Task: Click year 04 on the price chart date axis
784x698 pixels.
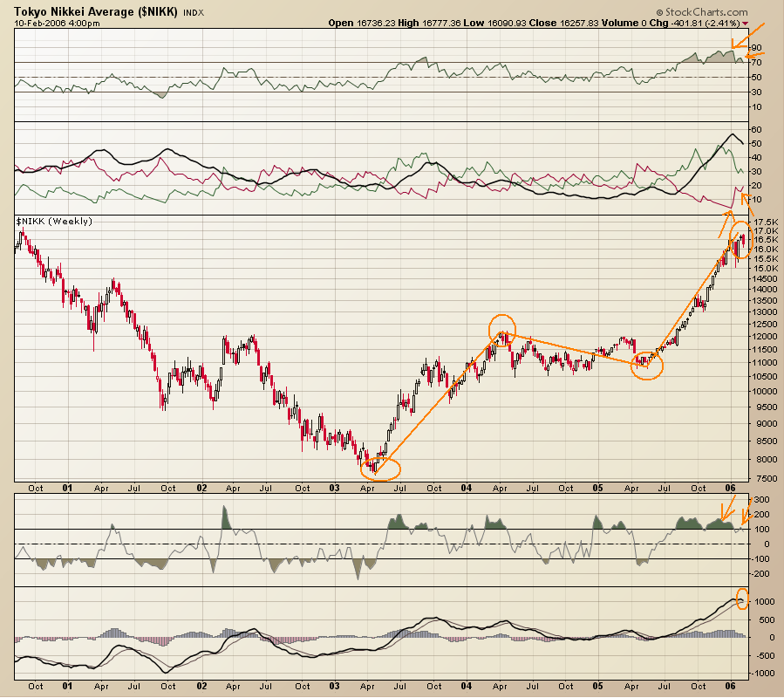Action: point(466,489)
